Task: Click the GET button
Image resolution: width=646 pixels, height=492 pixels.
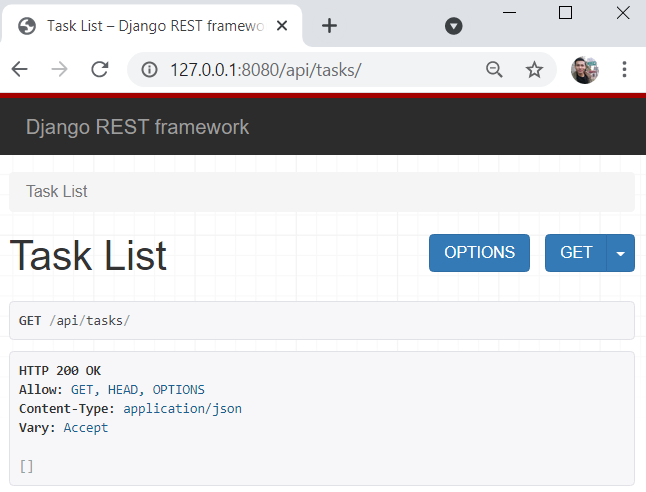Action: (x=576, y=253)
